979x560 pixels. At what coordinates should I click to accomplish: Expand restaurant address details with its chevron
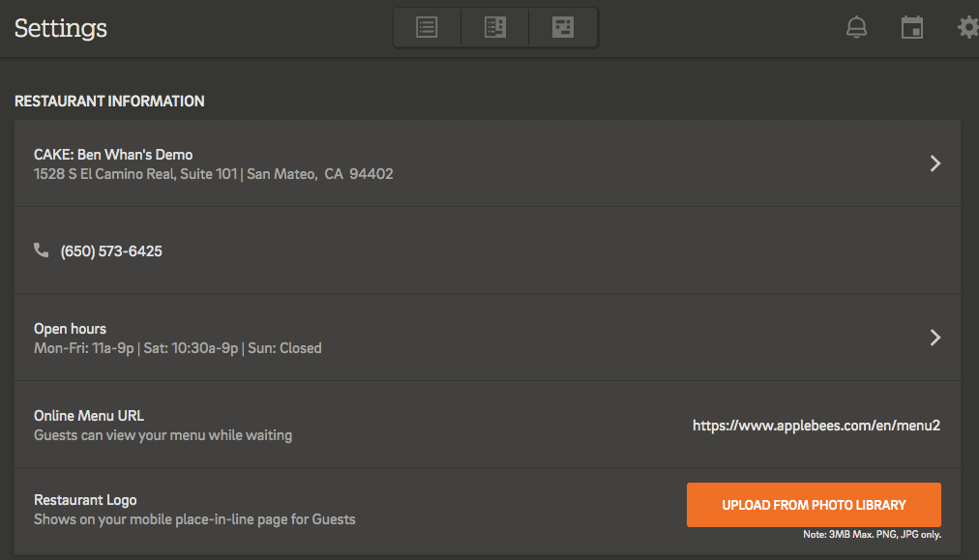click(x=935, y=163)
